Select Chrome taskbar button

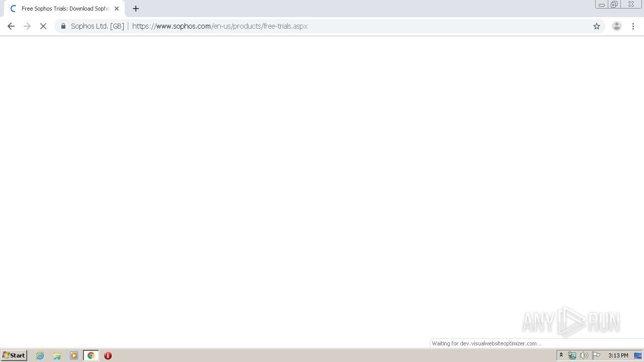point(91,355)
